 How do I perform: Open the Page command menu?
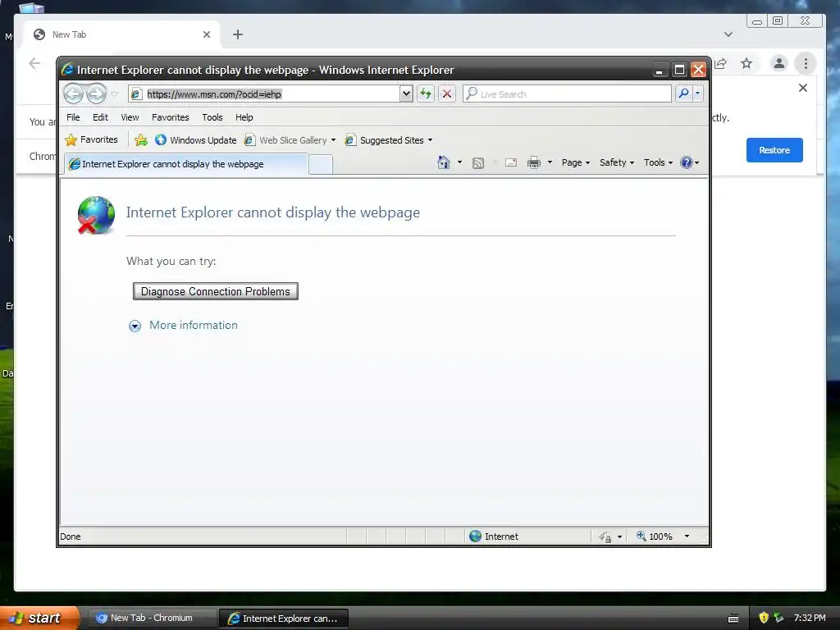(575, 162)
